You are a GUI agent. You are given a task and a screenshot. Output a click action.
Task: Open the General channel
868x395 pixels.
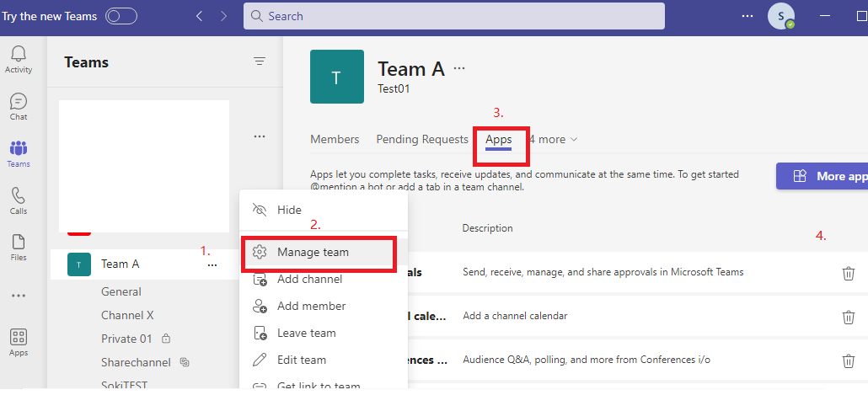121,291
